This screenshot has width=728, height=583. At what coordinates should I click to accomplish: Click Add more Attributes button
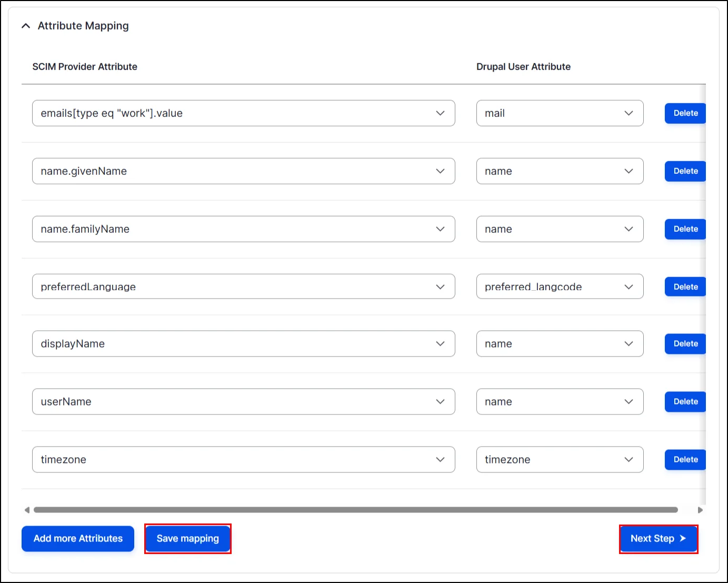click(78, 539)
